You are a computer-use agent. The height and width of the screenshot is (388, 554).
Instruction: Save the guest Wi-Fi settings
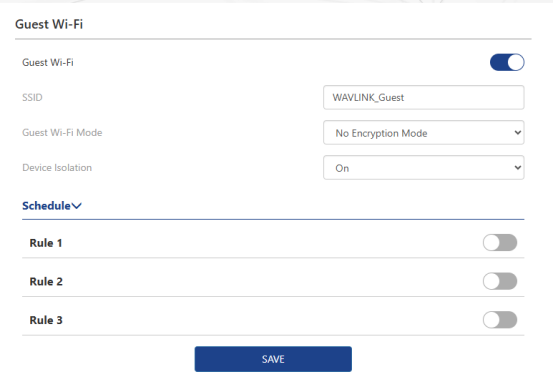pyautogui.click(x=273, y=359)
